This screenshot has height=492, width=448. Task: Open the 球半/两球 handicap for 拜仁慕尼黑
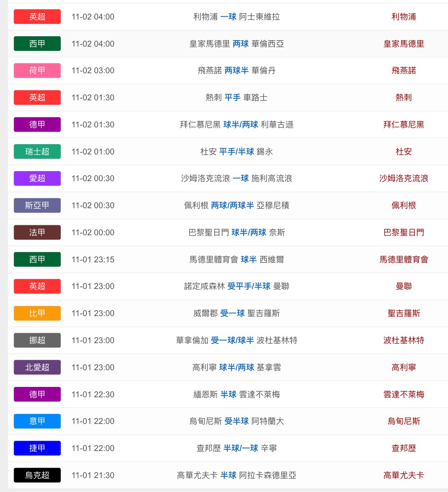click(241, 125)
